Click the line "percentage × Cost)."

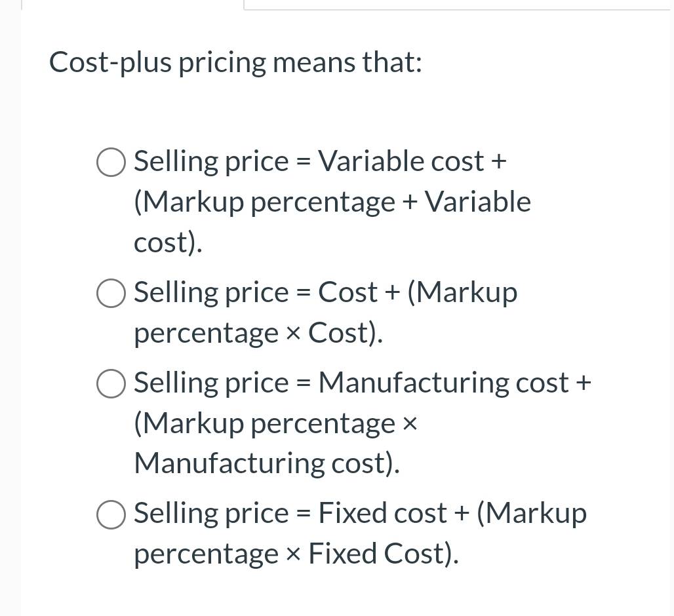click(x=258, y=333)
